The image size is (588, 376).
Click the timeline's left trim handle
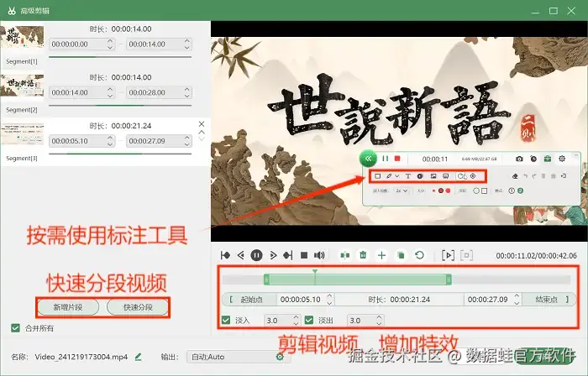pos(266,279)
